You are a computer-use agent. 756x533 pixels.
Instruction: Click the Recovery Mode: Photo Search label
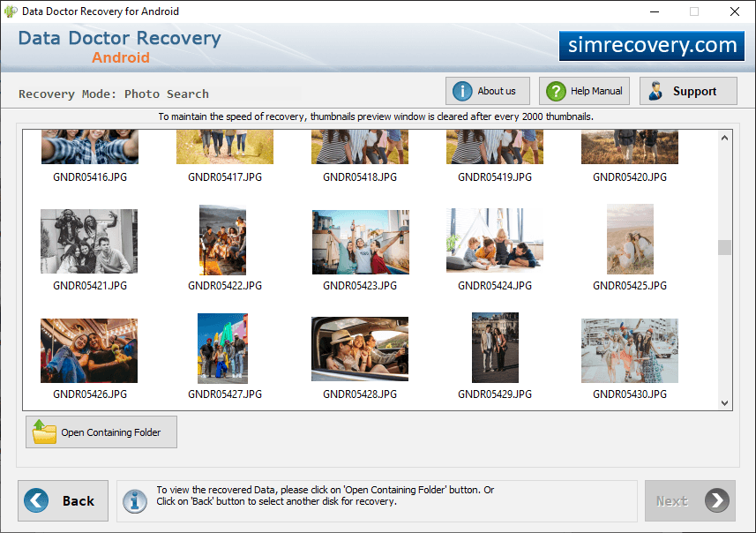[114, 94]
